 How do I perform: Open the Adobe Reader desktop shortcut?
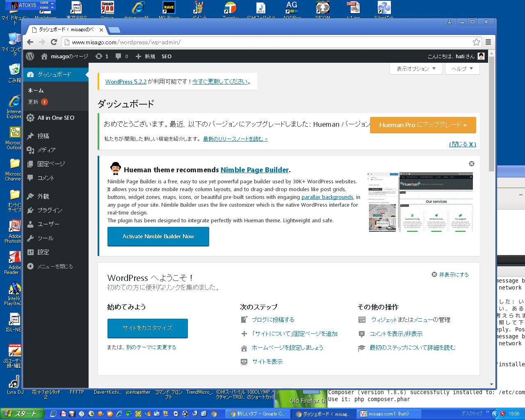coord(14,262)
